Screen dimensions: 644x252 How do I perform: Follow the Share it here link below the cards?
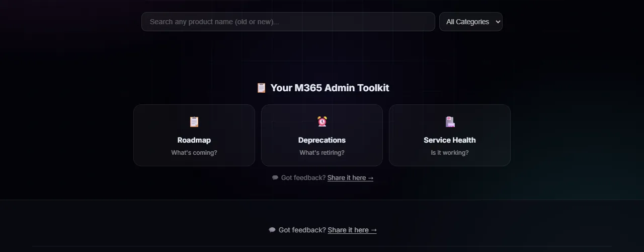point(350,178)
